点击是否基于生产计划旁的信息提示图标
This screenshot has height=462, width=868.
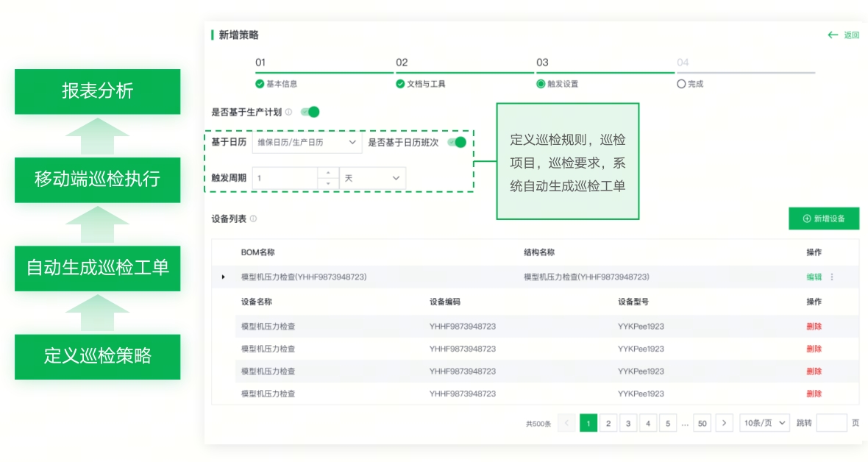288,111
